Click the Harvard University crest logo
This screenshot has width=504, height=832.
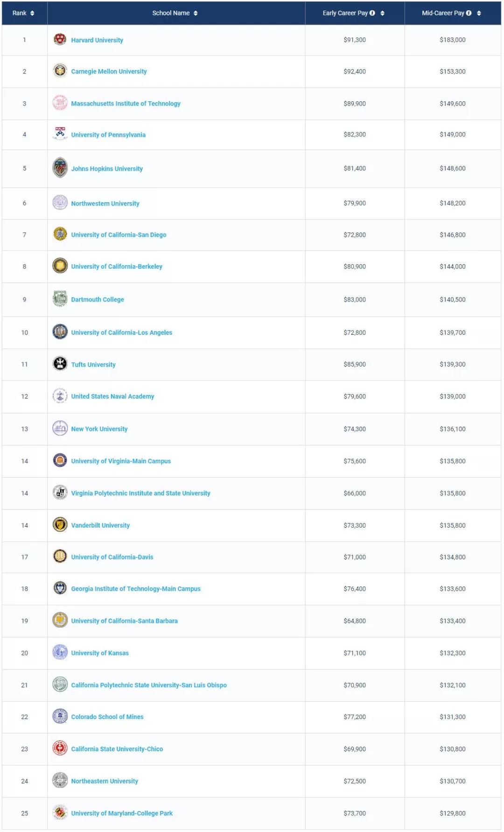[60, 40]
